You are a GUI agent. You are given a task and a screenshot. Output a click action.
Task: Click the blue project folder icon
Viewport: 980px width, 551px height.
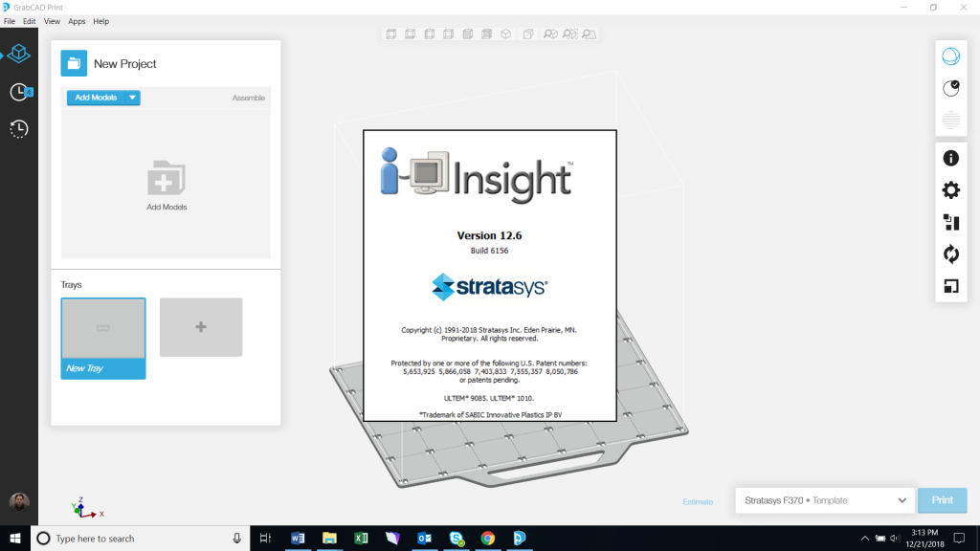74,63
